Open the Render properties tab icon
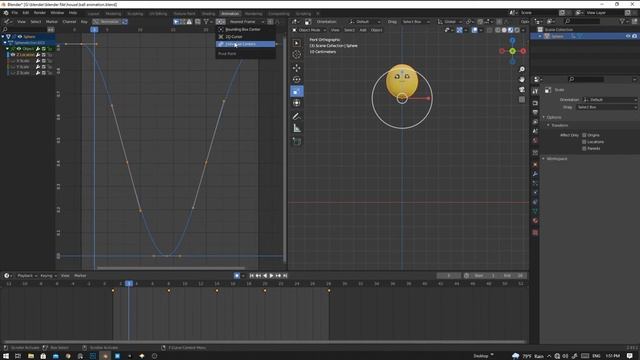This screenshot has width=640, height=360. coord(535,103)
